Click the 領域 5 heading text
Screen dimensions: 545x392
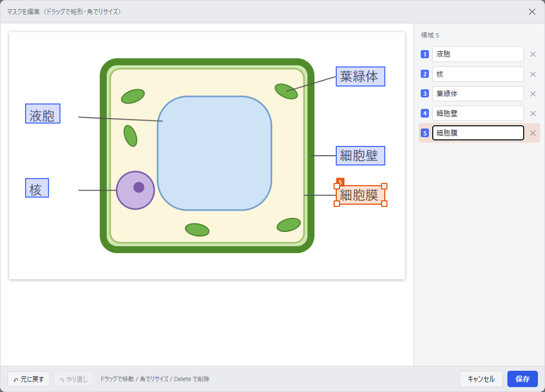430,35
